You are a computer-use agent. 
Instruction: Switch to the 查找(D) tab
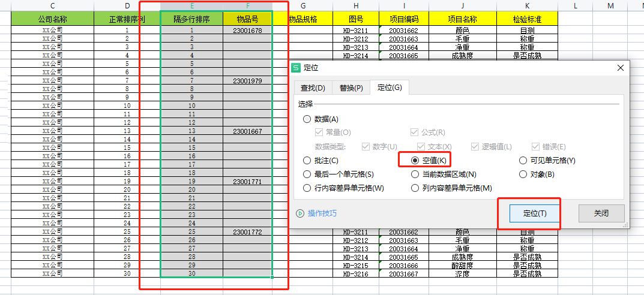coord(313,88)
